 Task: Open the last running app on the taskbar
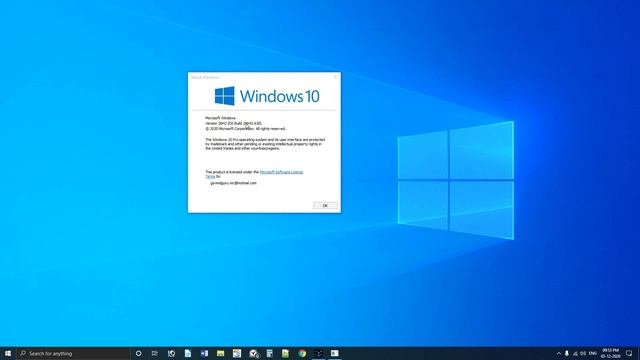[x=335, y=353]
